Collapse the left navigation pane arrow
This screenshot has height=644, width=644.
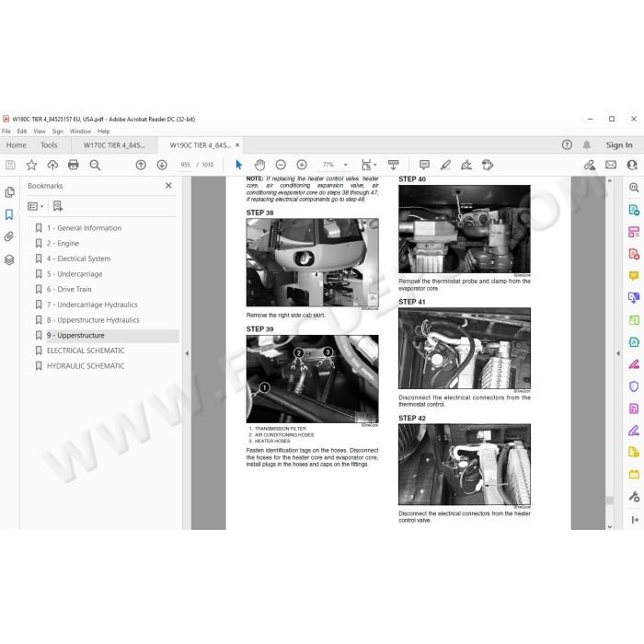click(x=188, y=353)
